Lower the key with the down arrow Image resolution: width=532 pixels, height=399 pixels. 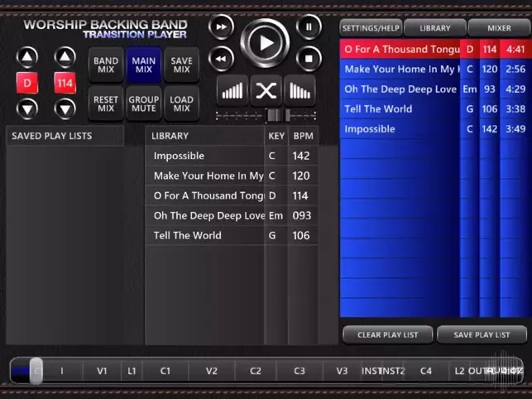point(27,109)
